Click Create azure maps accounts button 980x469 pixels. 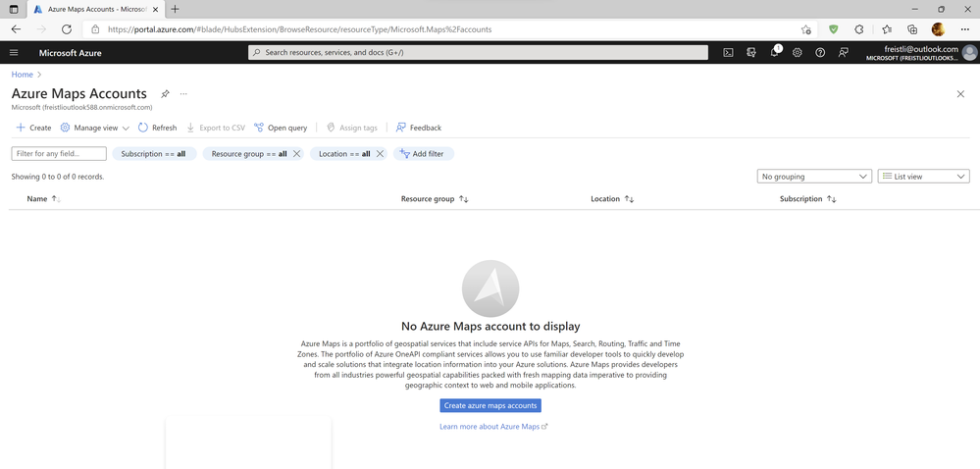click(x=490, y=405)
